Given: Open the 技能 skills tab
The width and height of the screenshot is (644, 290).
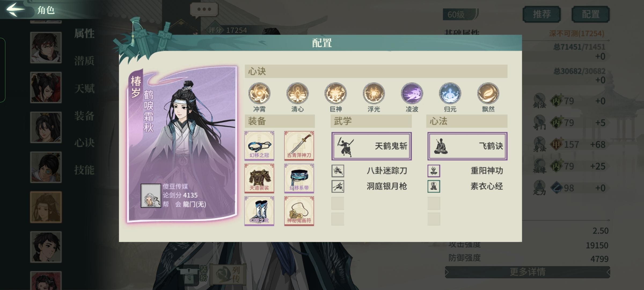Looking at the screenshot, I should click(84, 170).
